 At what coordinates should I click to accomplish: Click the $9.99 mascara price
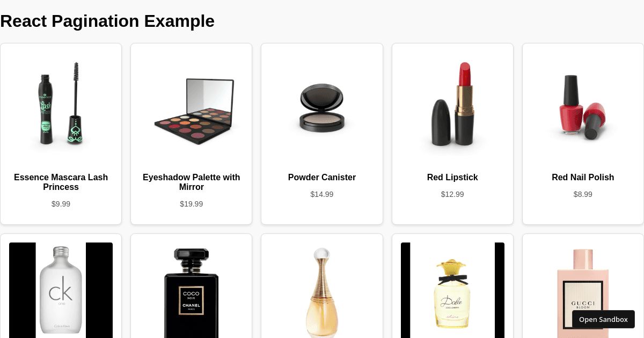61,204
